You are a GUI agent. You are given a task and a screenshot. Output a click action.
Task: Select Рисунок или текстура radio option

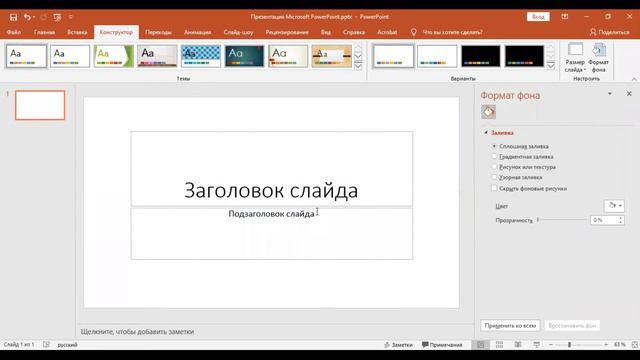tap(494, 167)
